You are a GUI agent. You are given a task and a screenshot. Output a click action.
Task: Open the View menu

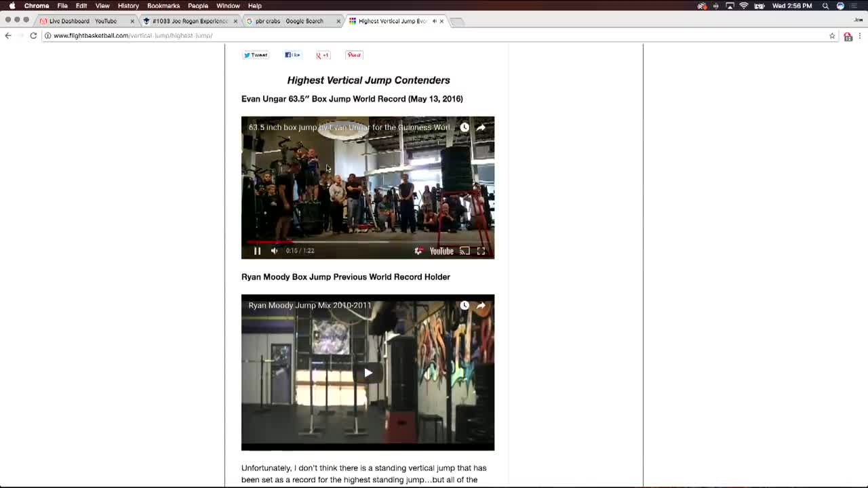pyautogui.click(x=102, y=5)
